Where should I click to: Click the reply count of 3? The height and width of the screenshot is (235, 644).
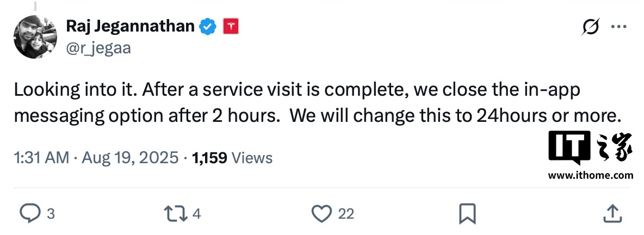pyautogui.click(x=51, y=214)
